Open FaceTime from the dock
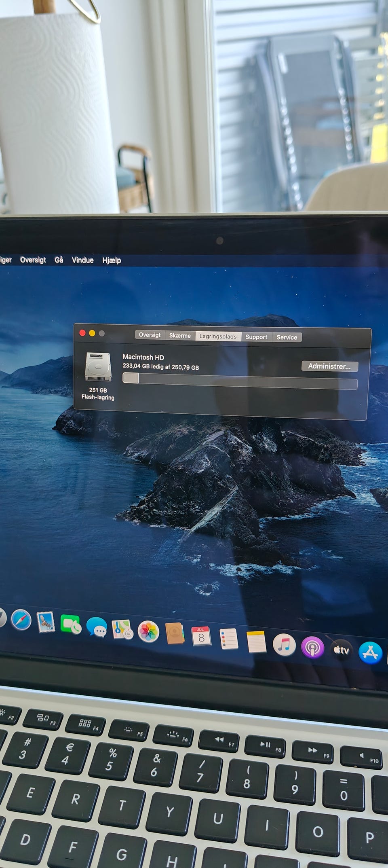This screenshot has width=388, height=868. click(x=71, y=625)
